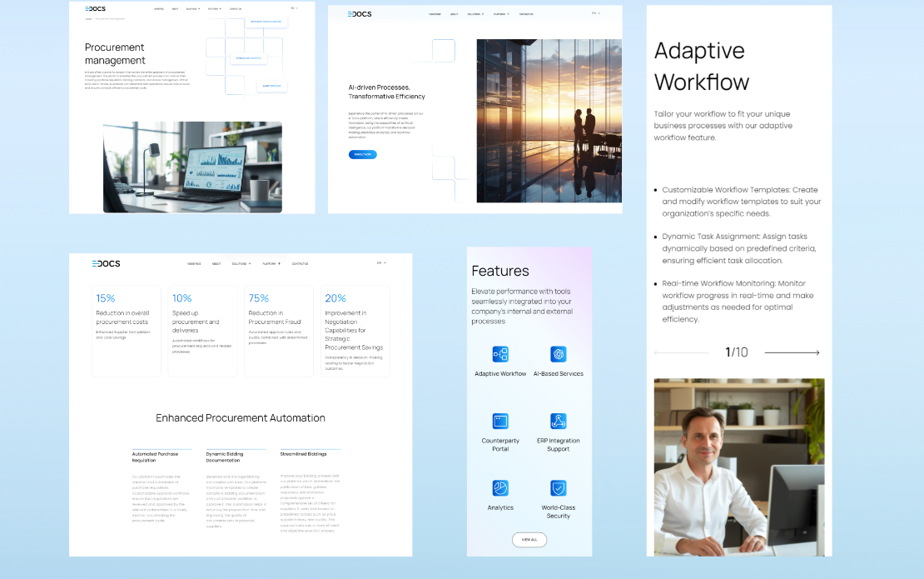The image size is (924, 579).
Task: Click the World-Class Security label
Action: click(558, 512)
